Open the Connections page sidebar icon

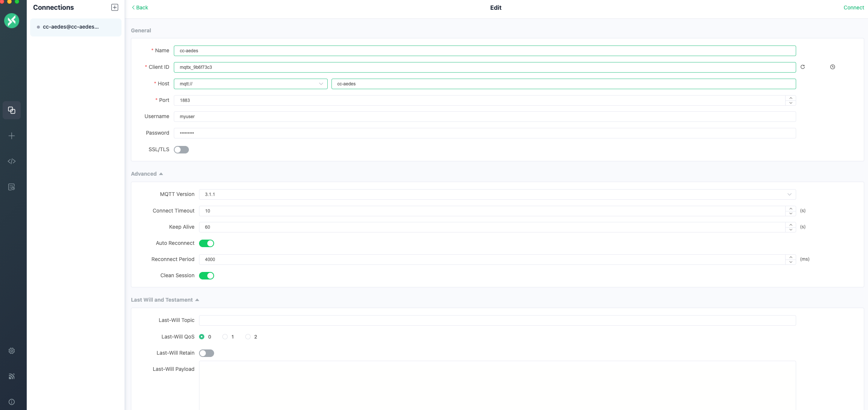(x=12, y=110)
